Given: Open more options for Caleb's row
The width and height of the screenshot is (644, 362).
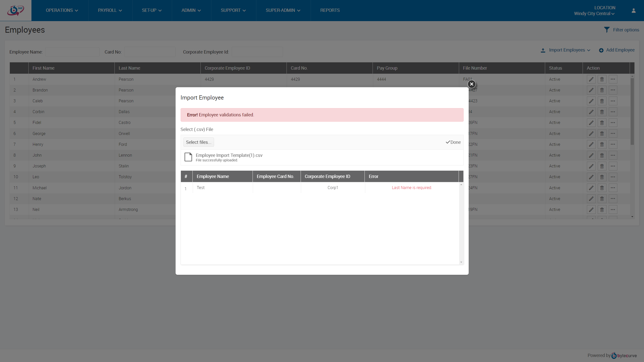Looking at the screenshot, I should pos(613,101).
